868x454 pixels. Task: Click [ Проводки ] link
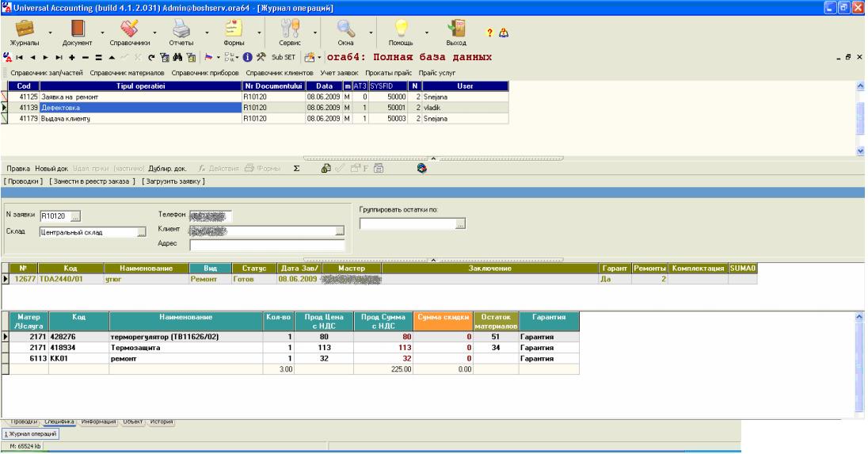click(x=23, y=181)
